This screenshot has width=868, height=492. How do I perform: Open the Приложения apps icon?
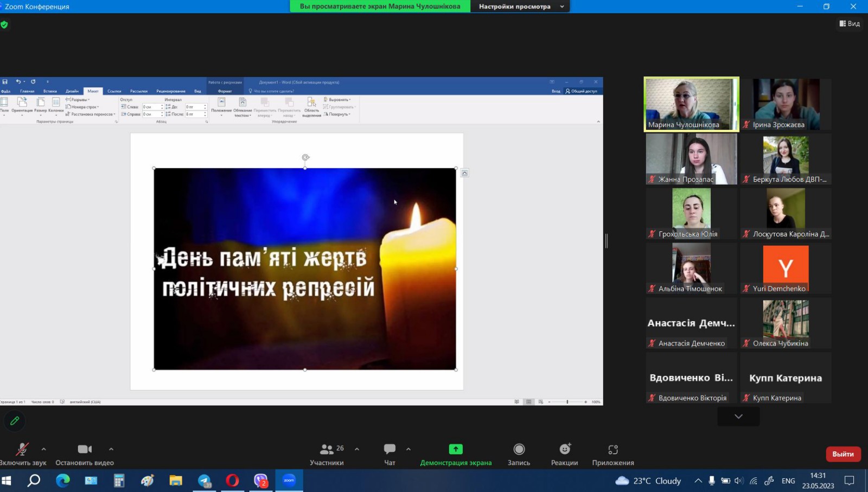coord(613,449)
